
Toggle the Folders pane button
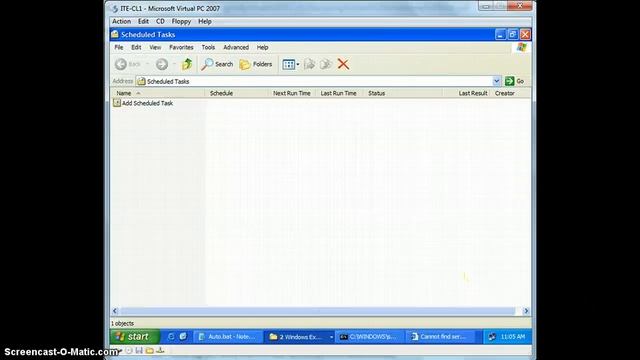[x=256, y=64]
